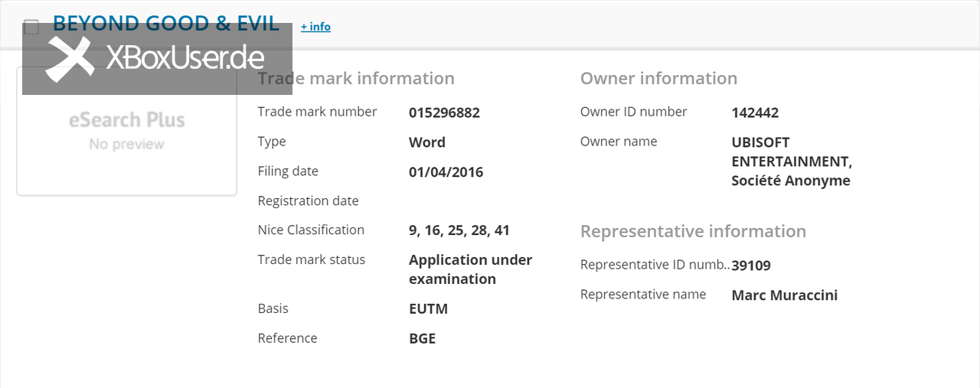Viewport: 980px width, 388px height.
Task: Click the 'Representative name' label
Action: 643,295
